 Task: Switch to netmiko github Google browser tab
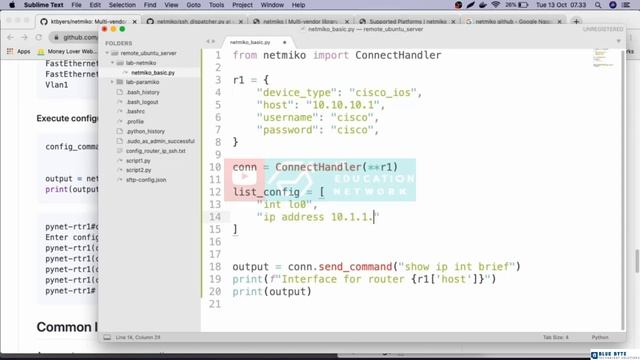pos(513,21)
